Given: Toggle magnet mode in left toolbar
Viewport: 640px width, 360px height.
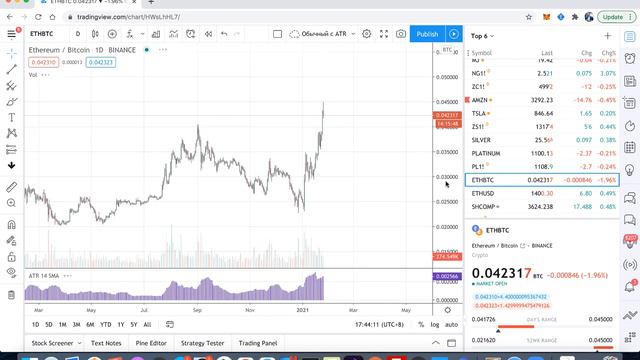Looking at the screenshot, I should 11,224.
